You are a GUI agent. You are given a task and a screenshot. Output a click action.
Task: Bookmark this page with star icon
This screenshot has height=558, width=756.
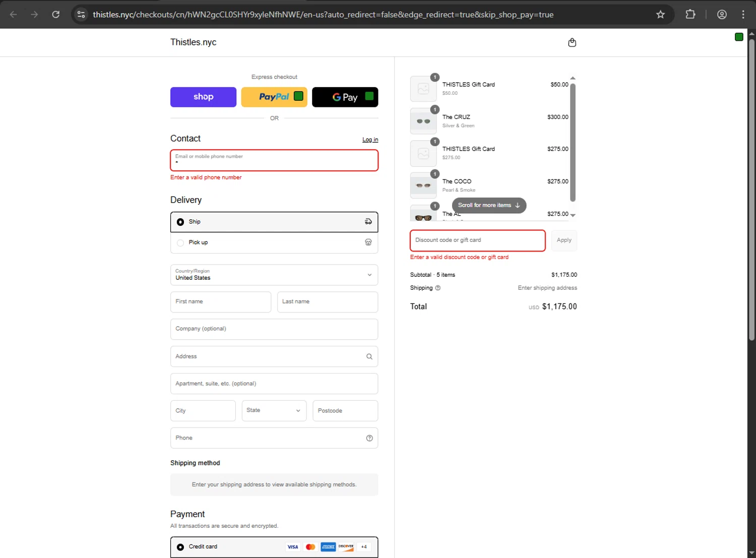point(660,15)
